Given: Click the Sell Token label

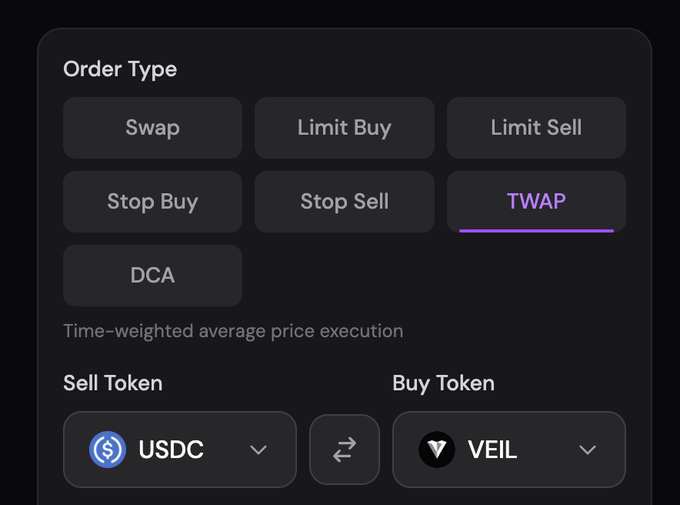Looking at the screenshot, I should [x=113, y=383].
